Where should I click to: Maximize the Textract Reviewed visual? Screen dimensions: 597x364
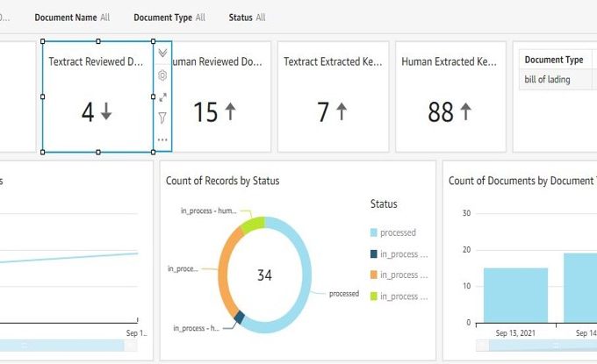tap(162, 96)
